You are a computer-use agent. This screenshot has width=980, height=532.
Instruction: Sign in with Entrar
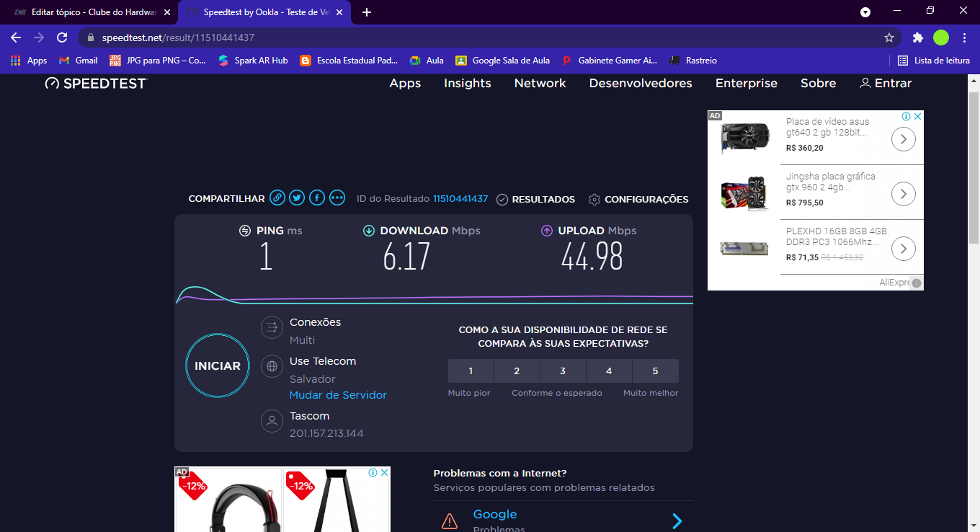click(886, 84)
